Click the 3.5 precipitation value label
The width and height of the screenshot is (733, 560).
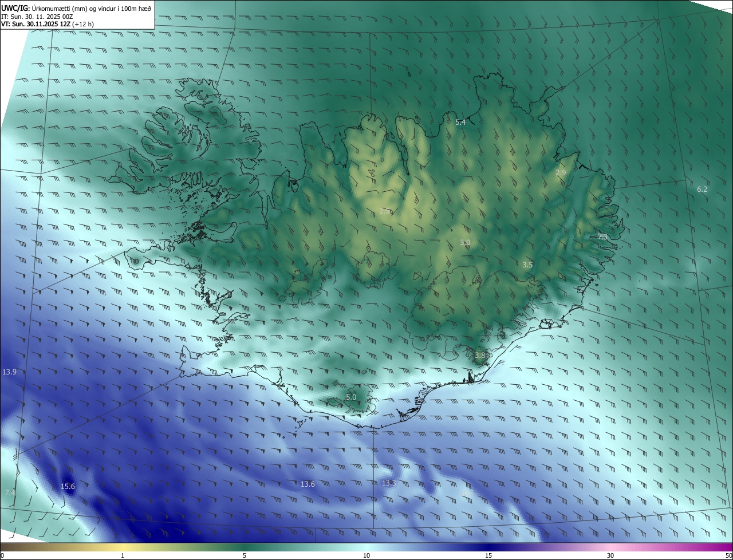pyautogui.click(x=527, y=265)
